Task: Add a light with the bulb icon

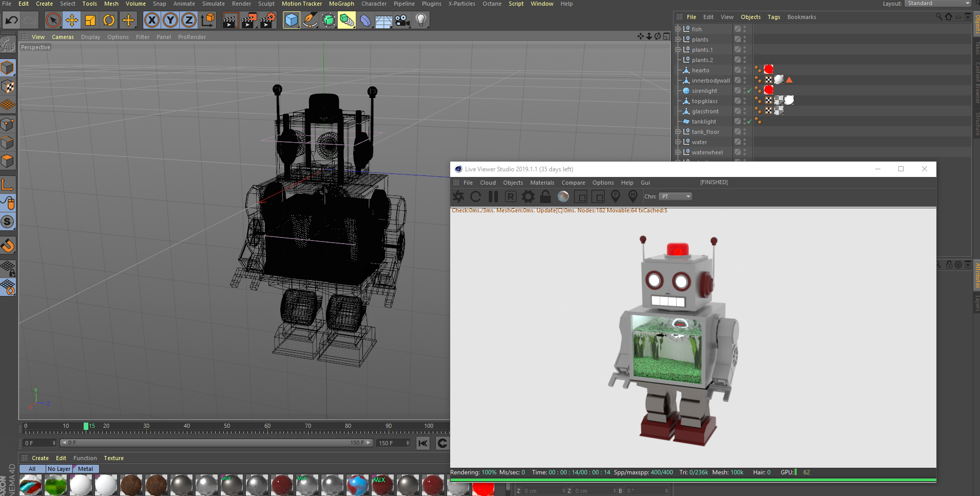Action: (421, 21)
